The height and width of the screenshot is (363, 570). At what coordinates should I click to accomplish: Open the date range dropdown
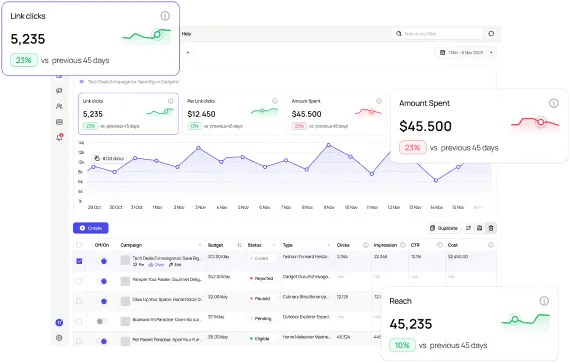(466, 52)
